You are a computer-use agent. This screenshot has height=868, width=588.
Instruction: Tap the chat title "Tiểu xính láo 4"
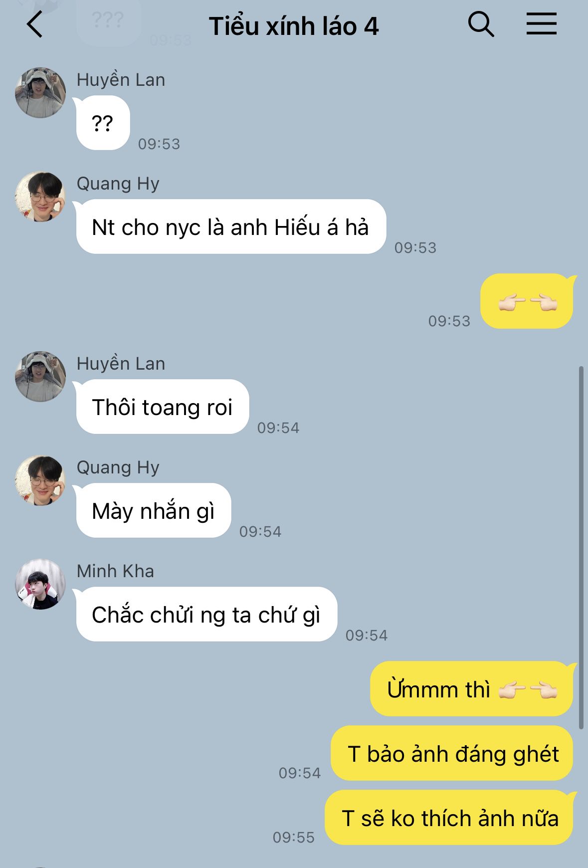(x=294, y=26)
